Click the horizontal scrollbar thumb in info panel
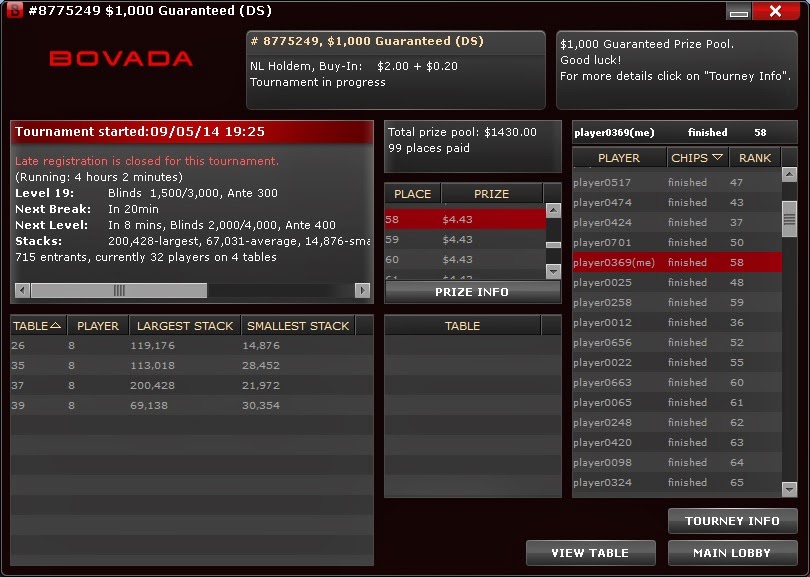The height and width of the screenshot is (577, 810). click(x=119, y=290)
